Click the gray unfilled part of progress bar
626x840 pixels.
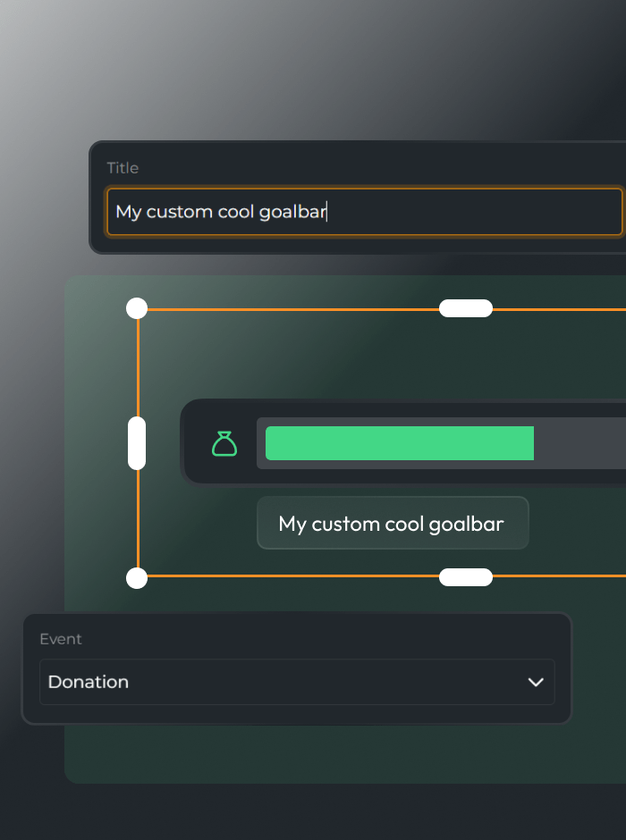579,443
